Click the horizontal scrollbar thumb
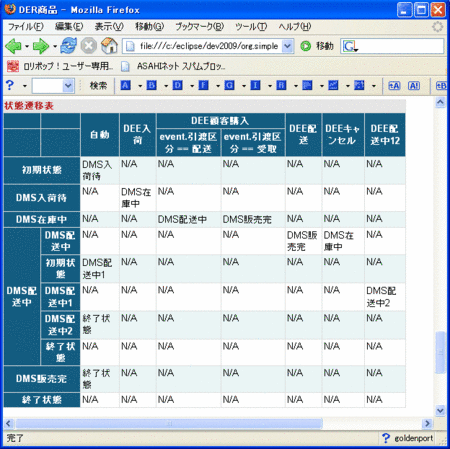 [169, 423]
